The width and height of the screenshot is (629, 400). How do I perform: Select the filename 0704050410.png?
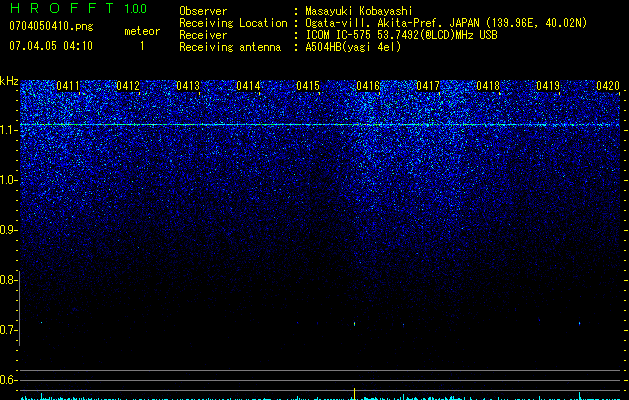point(51,27)
